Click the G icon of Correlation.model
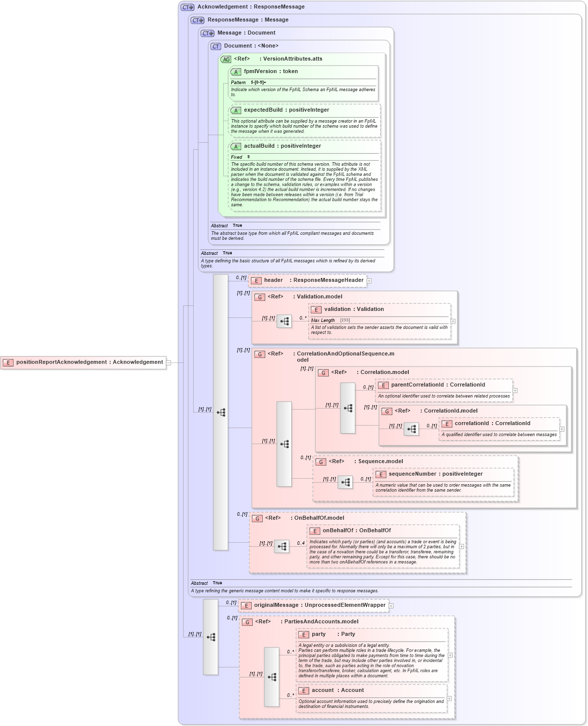 [x=323, y=373]
